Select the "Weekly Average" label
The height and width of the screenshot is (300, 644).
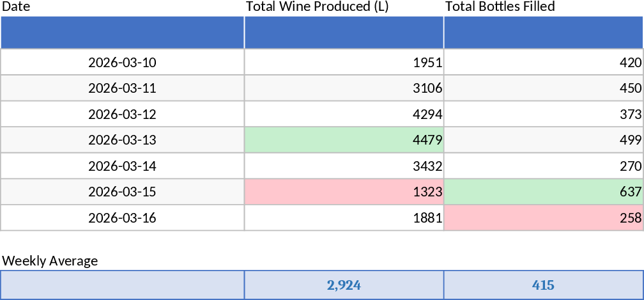50,261
